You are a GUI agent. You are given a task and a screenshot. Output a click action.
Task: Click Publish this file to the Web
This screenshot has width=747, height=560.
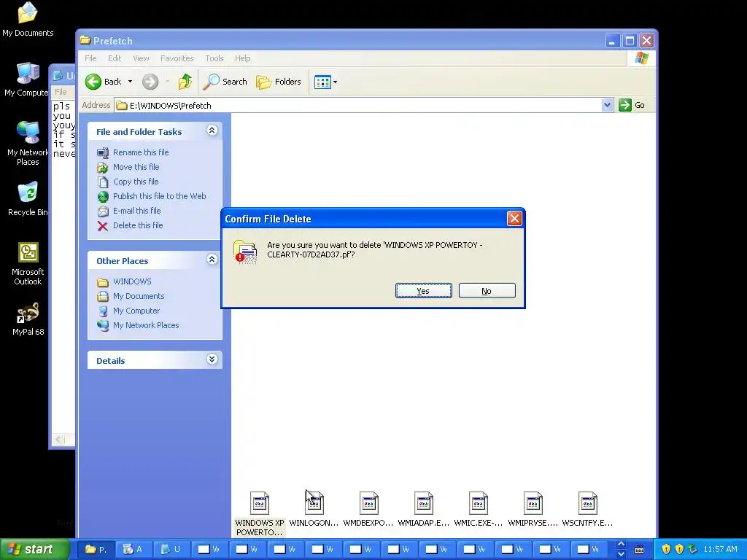[159, 196]
